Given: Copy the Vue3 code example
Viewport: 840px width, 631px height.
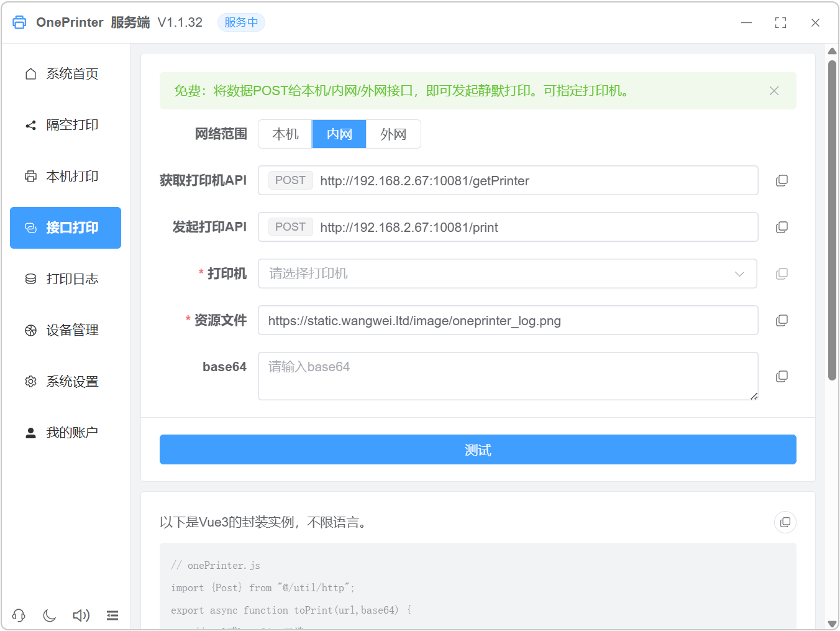Looking at the screenshot, I should (x=785, y=522).
